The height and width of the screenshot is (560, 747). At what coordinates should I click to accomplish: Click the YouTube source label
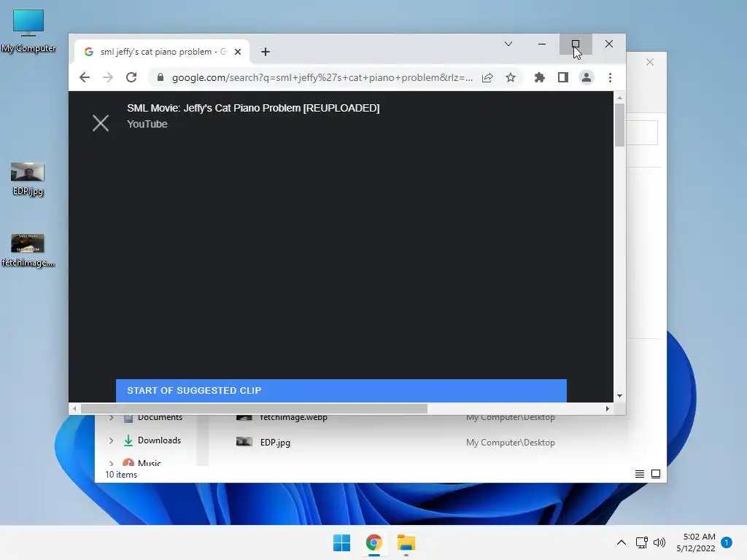[147, 124]
